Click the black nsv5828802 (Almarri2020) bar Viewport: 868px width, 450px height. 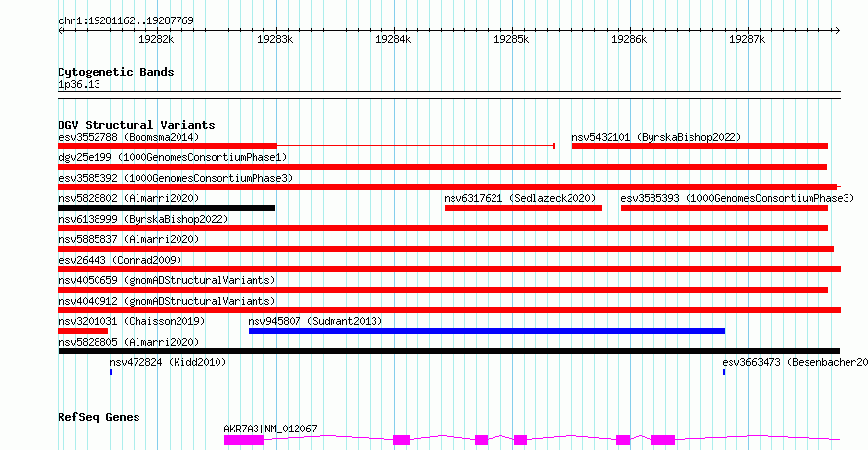[166, 208]
